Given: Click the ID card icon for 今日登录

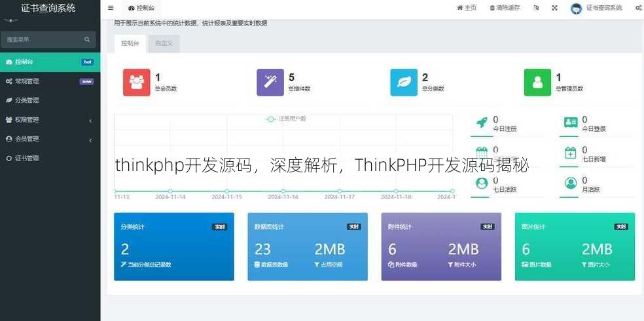Looking at the screenshot, I should coord(571,122).
